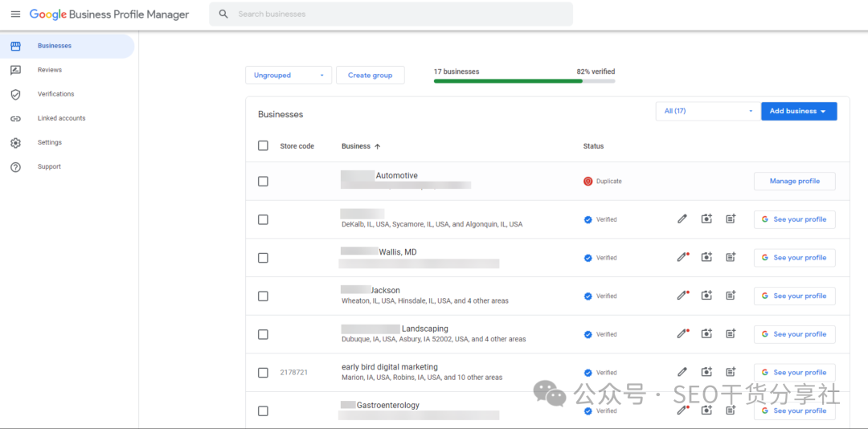Check the DeKalb, IL business checkbox

click(x=263, y=220)
